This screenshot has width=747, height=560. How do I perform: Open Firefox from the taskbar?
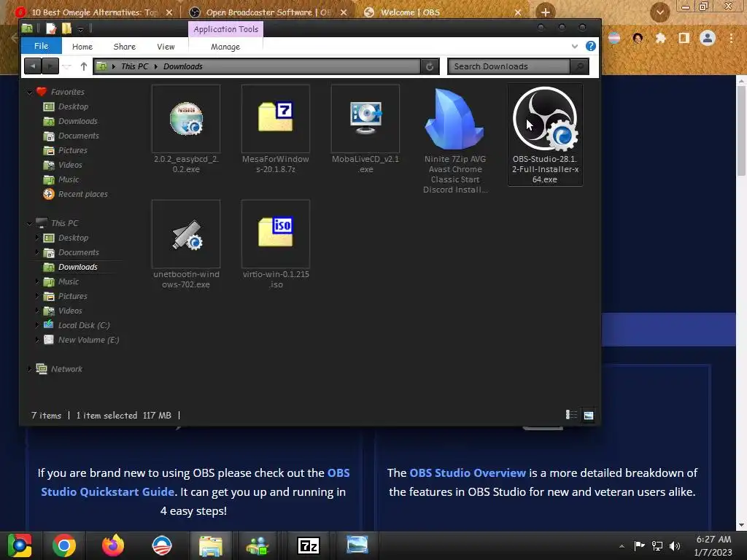click(x=113, y=545)
